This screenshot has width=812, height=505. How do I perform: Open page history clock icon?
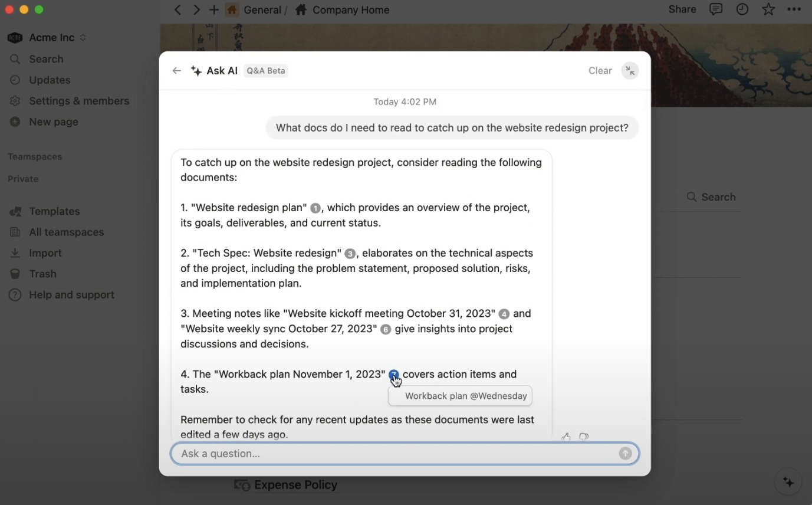742,9
